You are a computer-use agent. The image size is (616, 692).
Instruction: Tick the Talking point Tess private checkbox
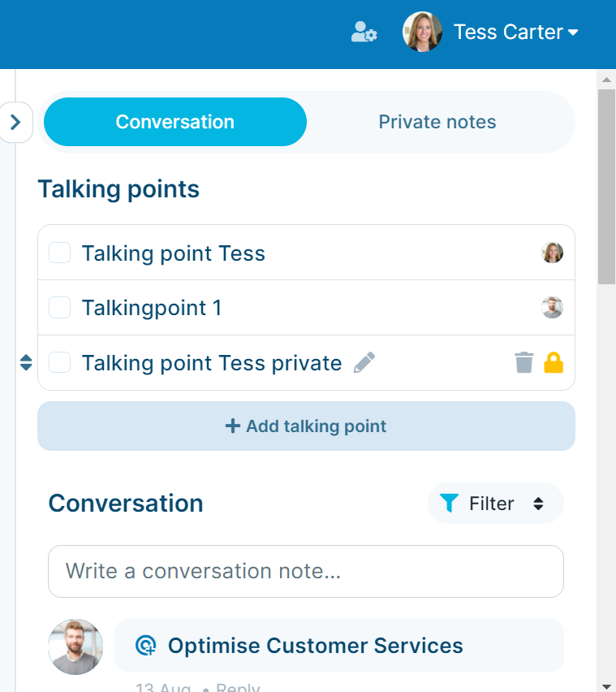pyautogui.click(x=59, y=363)
